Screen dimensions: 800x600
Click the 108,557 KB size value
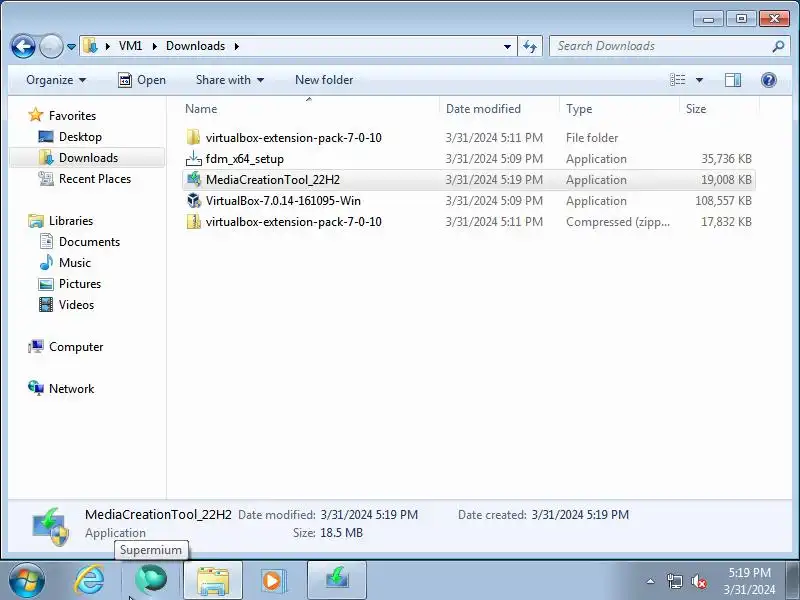point(723,201)
